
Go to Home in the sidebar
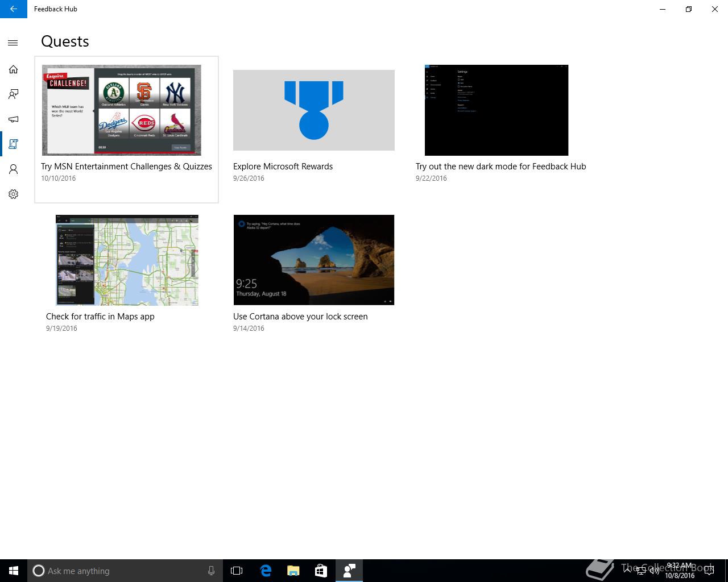(13, 69)
